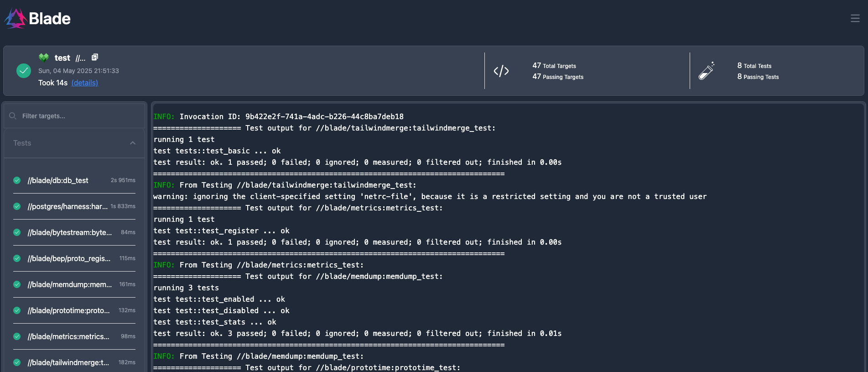The height and width of the screenshot is (372, 868).
Task: Click 'From Testing //blade/metrics:metrics_test' line
Action: coord(259,265)
